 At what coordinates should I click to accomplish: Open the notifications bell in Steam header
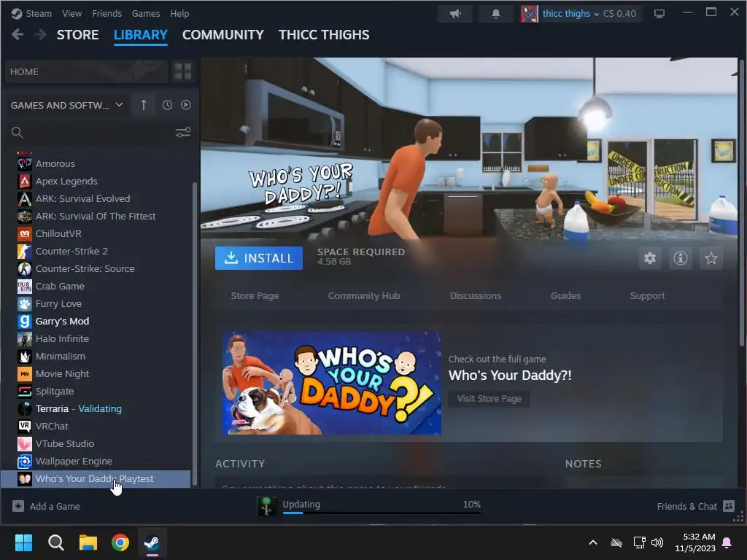tap(496, 14)
